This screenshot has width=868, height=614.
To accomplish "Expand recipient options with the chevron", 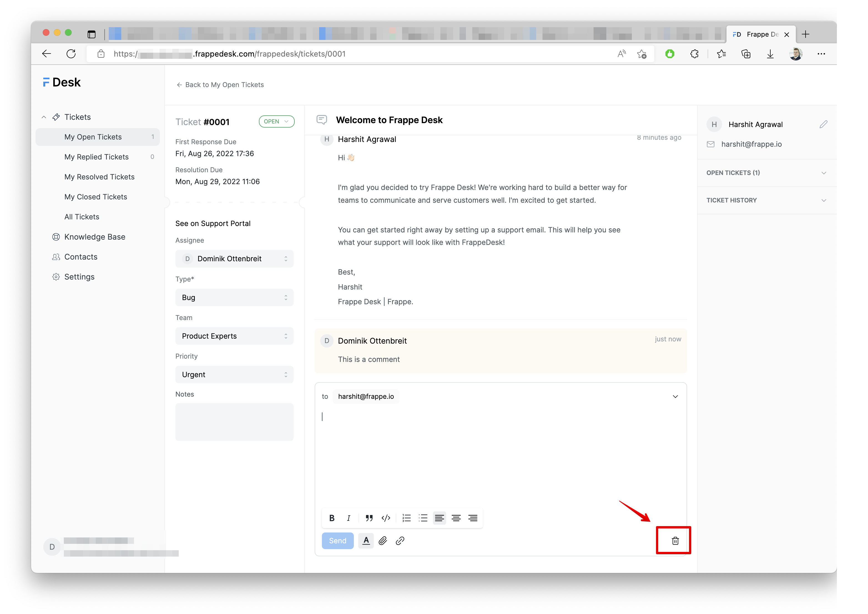I will (675, 396).
